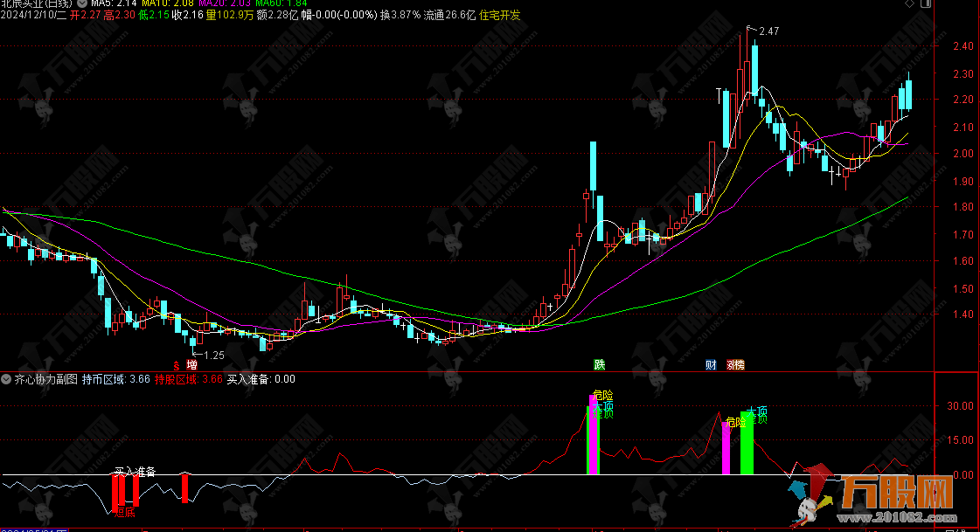Click the turnover rate 换3.87%
This screenshot has height=532, width=980.
[x=400, y=15]
